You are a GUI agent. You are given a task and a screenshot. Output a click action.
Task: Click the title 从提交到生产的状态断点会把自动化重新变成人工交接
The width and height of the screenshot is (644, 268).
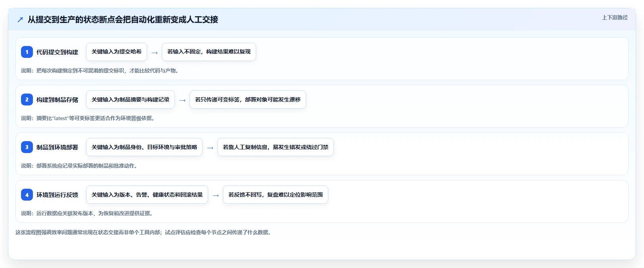(123, 19)
